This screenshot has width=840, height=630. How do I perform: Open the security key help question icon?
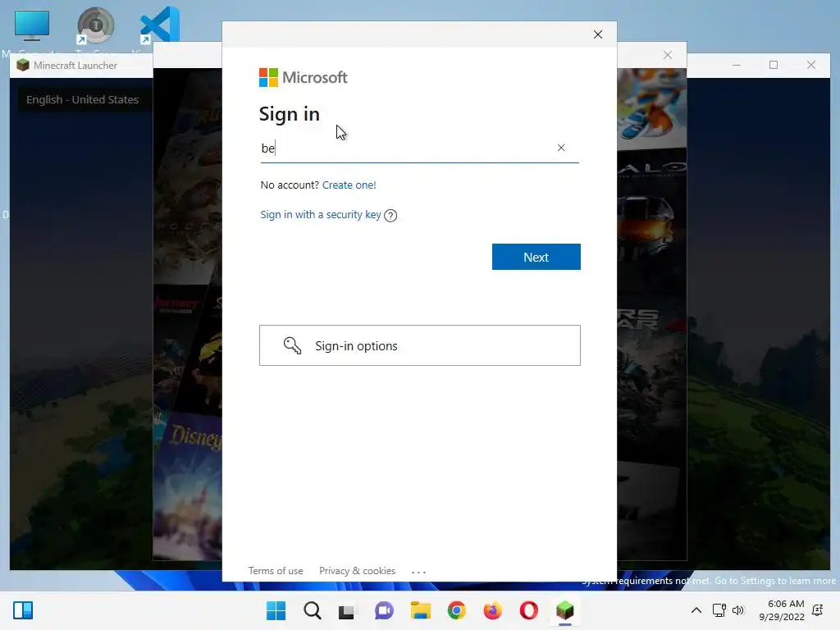(390, 216)
